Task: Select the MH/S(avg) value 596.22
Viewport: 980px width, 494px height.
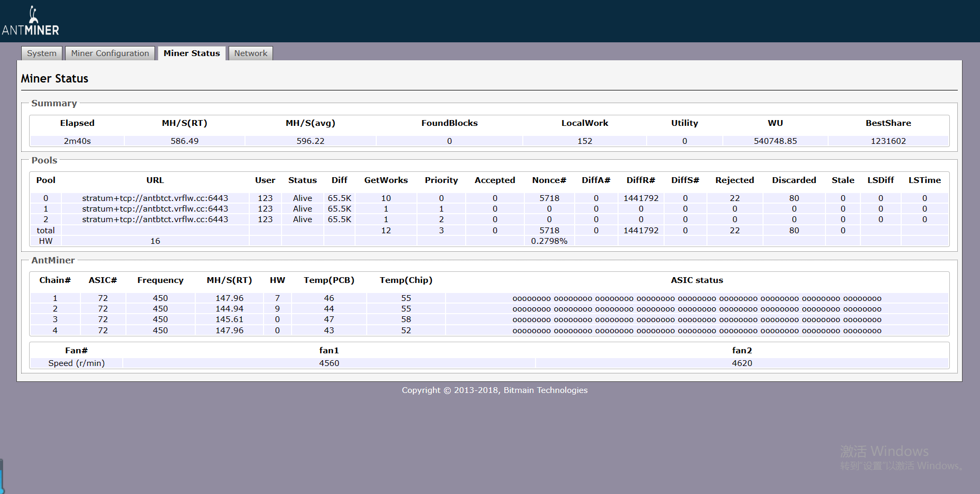Action: [x=311, y=141]
